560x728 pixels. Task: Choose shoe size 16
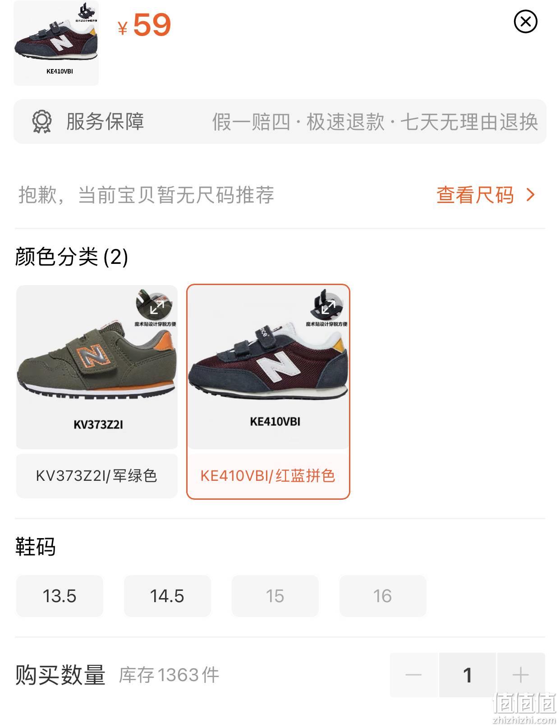click(x=383, y=596)
